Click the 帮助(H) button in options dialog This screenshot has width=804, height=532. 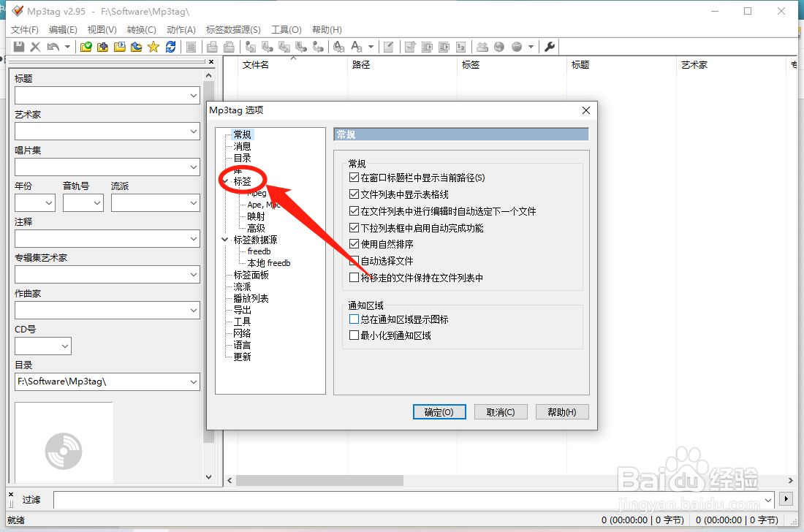(562, 412)
